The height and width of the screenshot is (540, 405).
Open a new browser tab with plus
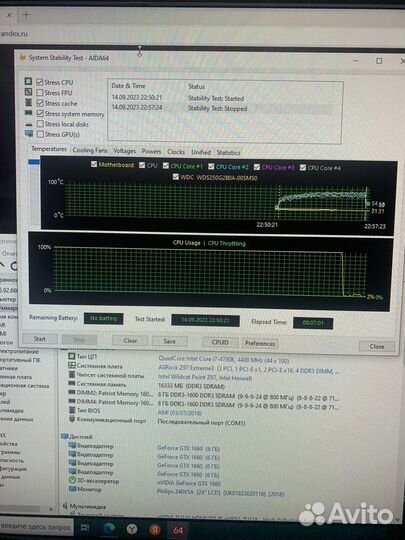[26, 14]
